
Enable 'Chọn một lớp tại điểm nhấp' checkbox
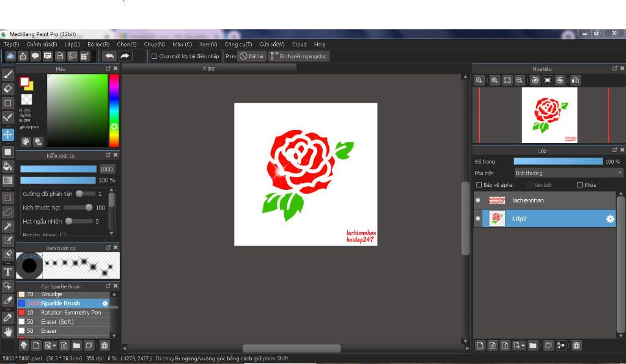point(154,56)
